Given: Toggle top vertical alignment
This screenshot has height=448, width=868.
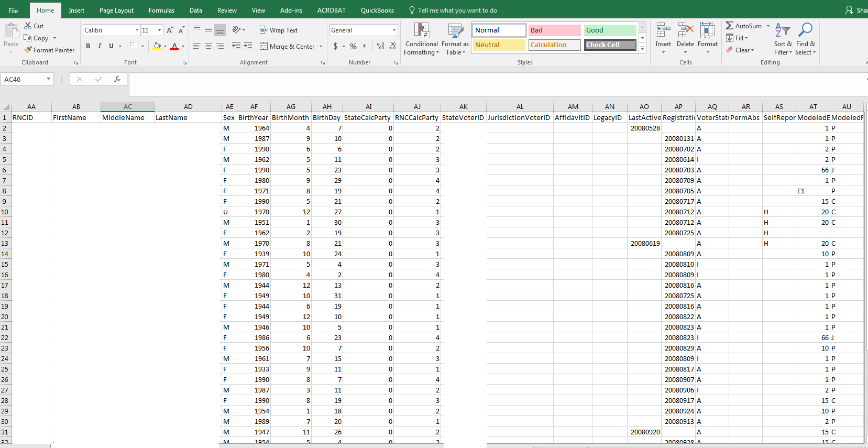Looking at the screenshot, I should (197, 30).
